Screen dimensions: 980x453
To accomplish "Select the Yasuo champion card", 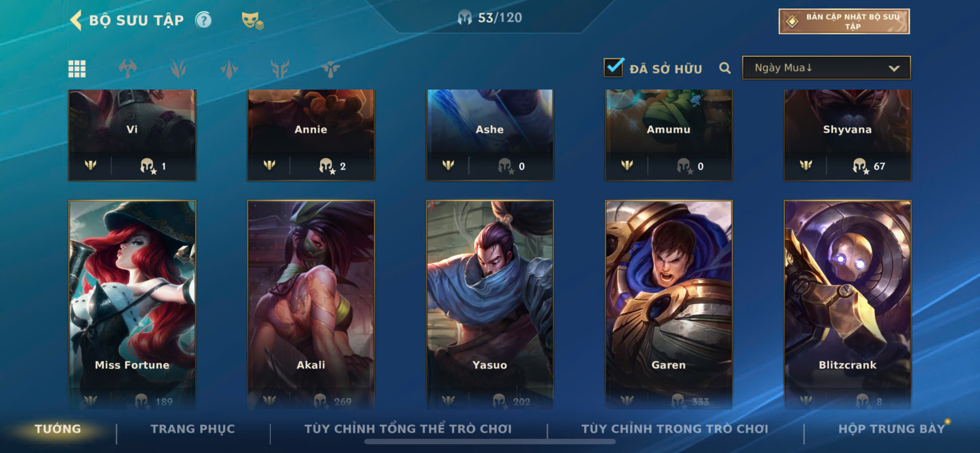I will click(x=490, y=305).
